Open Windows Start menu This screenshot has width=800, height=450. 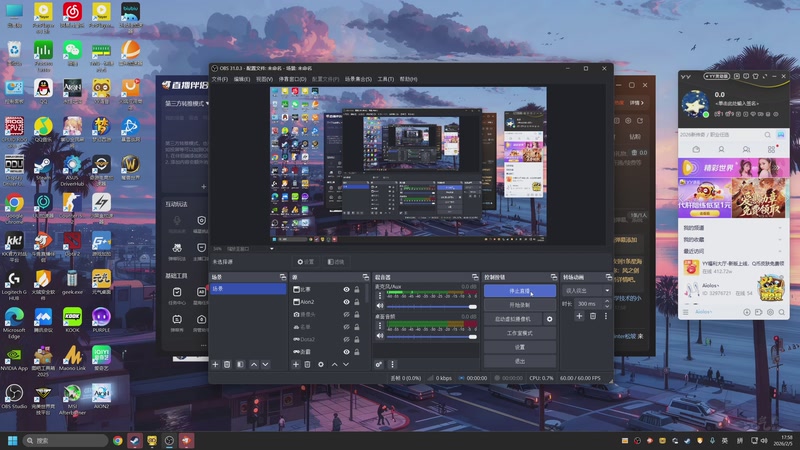tap(12, 440)
